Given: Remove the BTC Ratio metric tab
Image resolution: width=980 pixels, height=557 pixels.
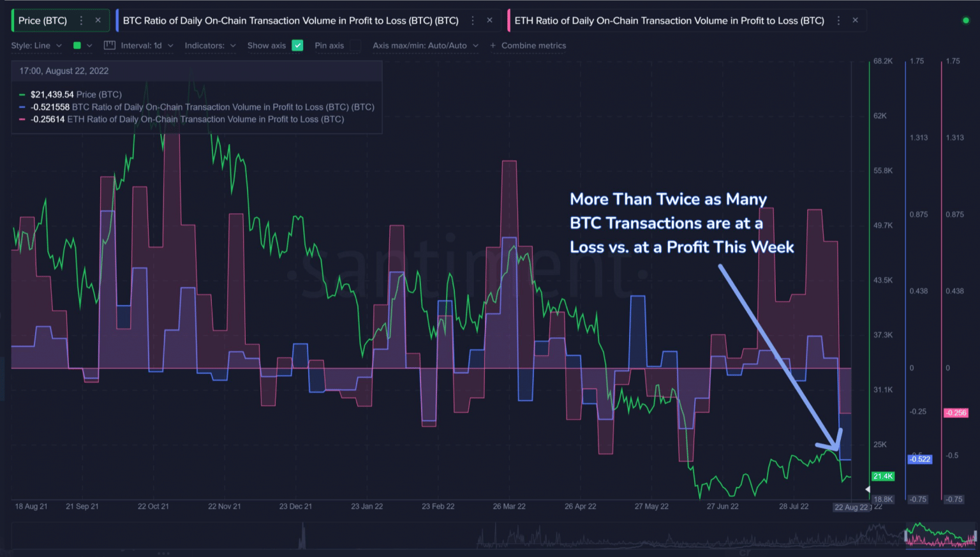Looking at the screenshot, I should (x=489, y=20).
